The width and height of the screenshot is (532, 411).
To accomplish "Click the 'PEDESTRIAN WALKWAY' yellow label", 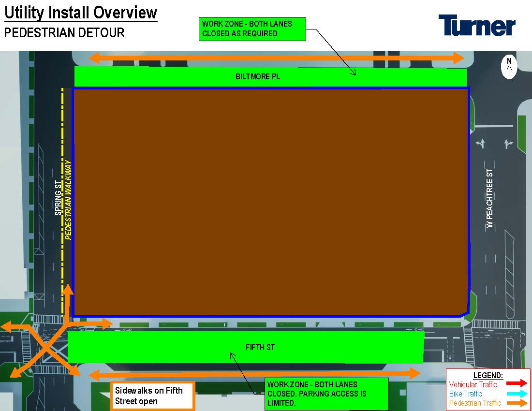I will (x=68, y=200).
